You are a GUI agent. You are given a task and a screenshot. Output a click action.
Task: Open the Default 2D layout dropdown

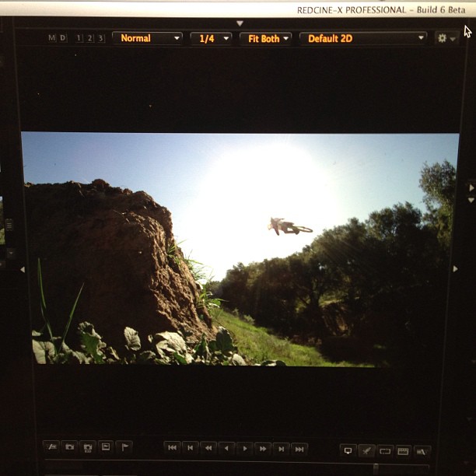pos(363,38)
